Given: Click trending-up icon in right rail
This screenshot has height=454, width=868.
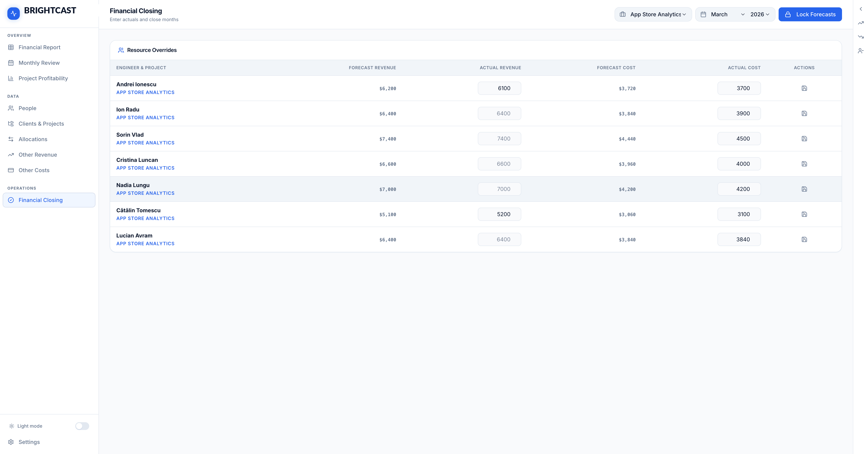Looking at the screenshot, I should tap(861, 23).
